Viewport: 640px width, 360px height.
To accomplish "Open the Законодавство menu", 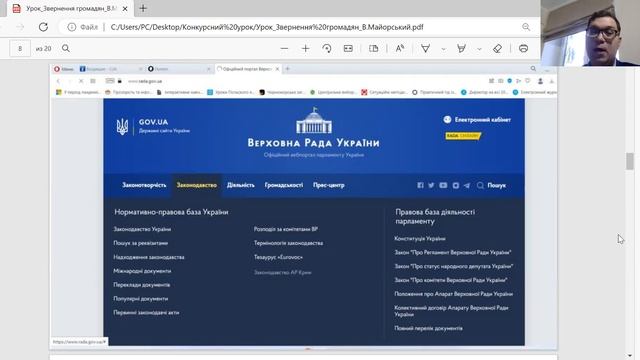I will coord(197,185).
